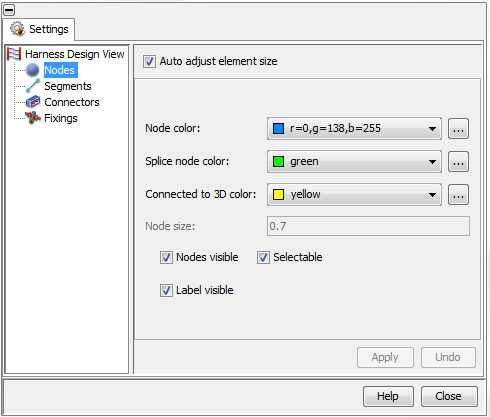Disable the Label visible checkbox
The width and height of the screenshot is (490, 417).
(x=166, y=290)
